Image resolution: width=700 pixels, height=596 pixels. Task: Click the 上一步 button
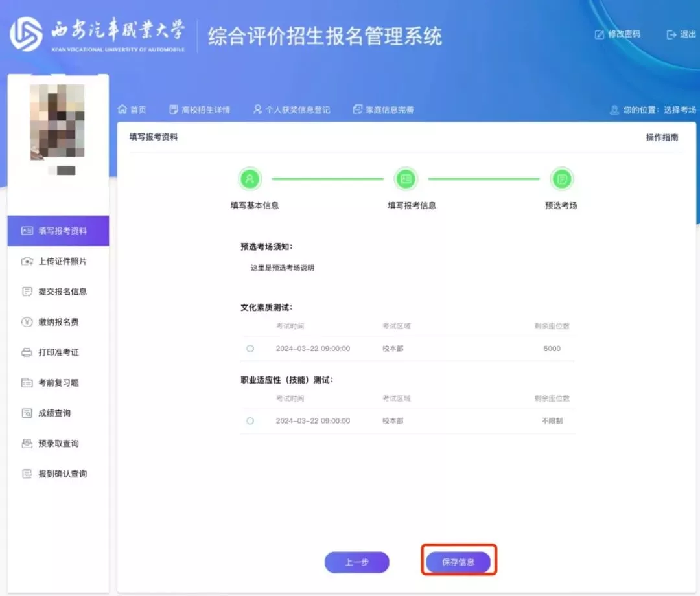pos(356,562)
